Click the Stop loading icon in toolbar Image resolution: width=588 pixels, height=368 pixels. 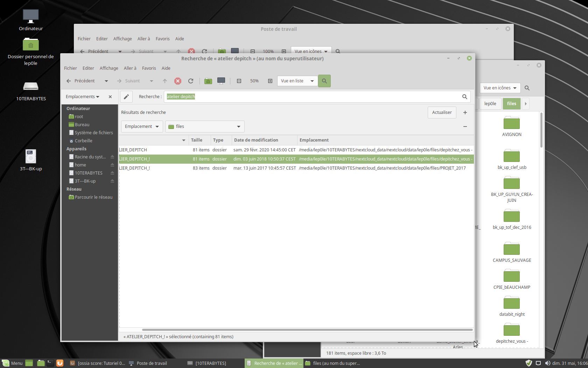tap(178, 81)
